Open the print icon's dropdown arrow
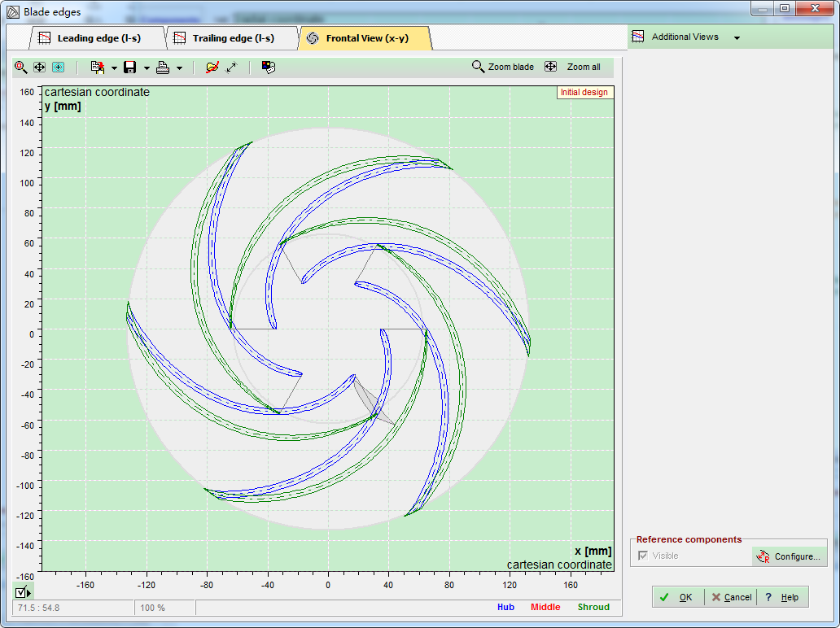Screen dimensions: 840x628 179,68
